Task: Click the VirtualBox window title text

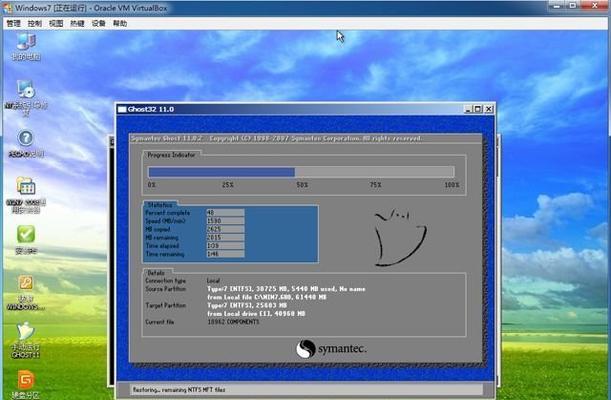Action: [91, 7]
